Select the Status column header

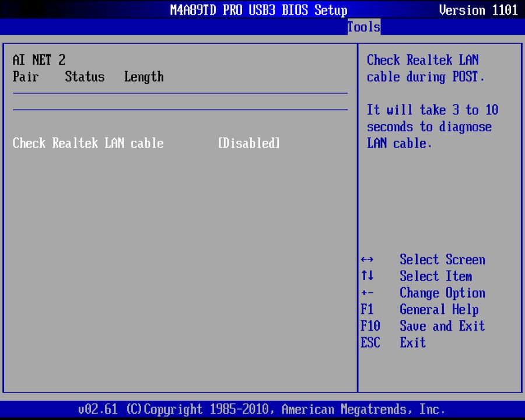(85, 76)
